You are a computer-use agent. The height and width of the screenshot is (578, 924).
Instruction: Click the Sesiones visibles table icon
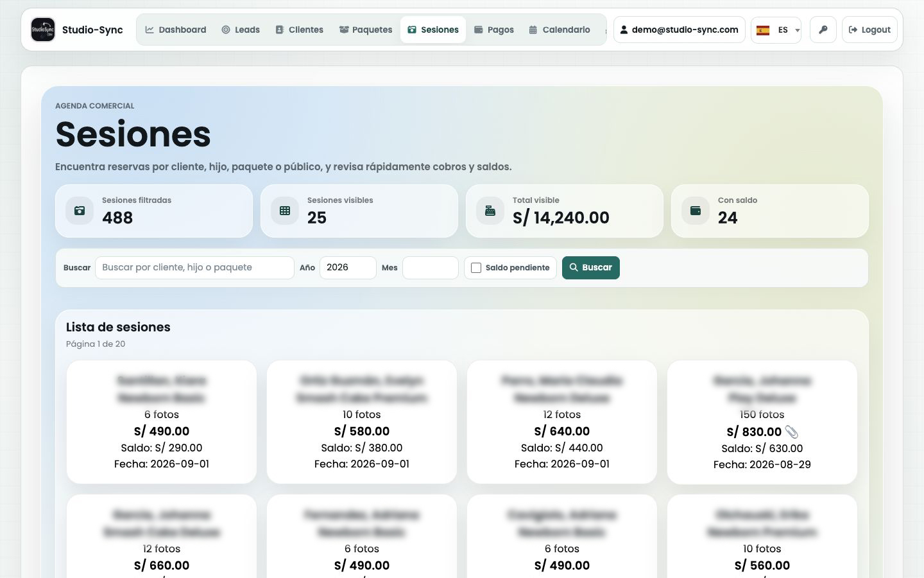pos(285,211)
